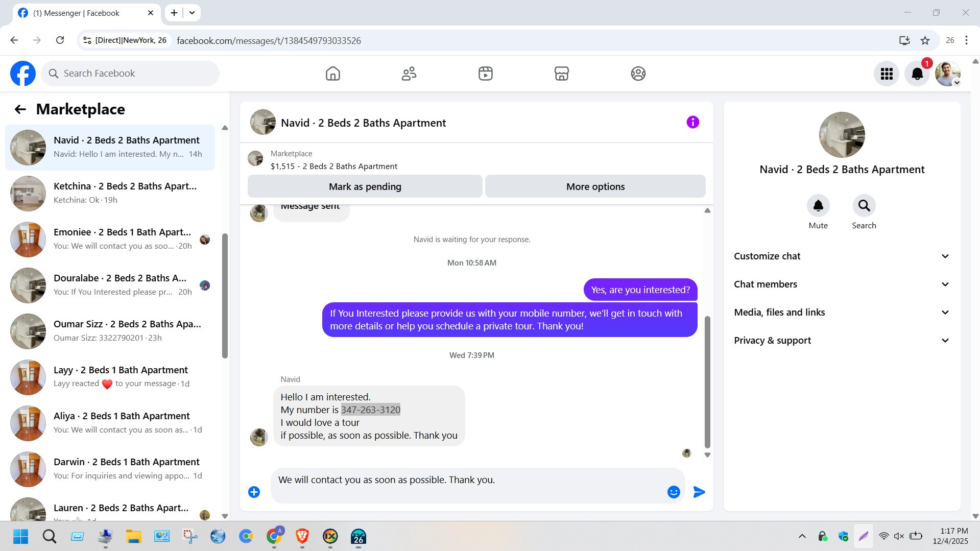The width and height of the screenshot is (980, 551).
Task: Open the tab list dropdown arrow
Action: 192,13
